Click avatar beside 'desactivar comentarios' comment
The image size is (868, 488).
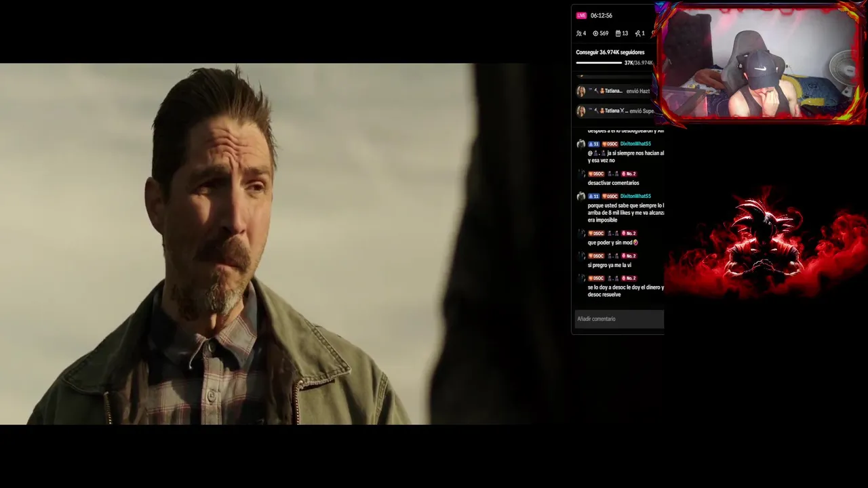click(581, 174)
